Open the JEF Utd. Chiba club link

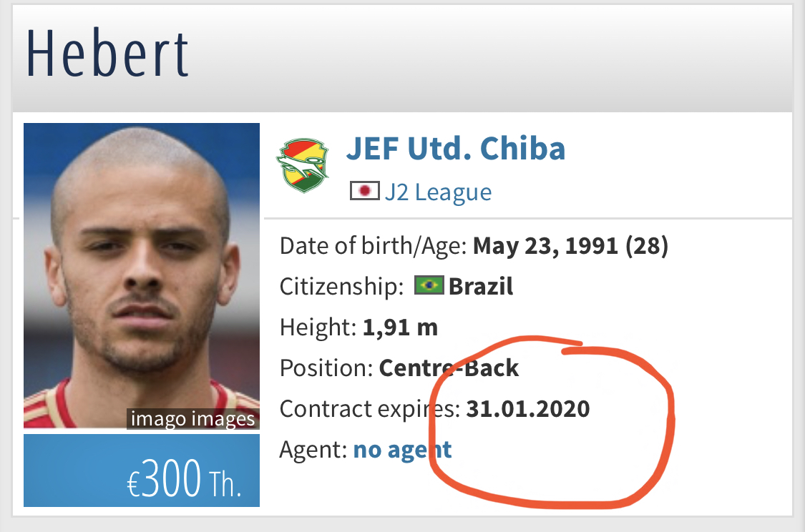456,149
